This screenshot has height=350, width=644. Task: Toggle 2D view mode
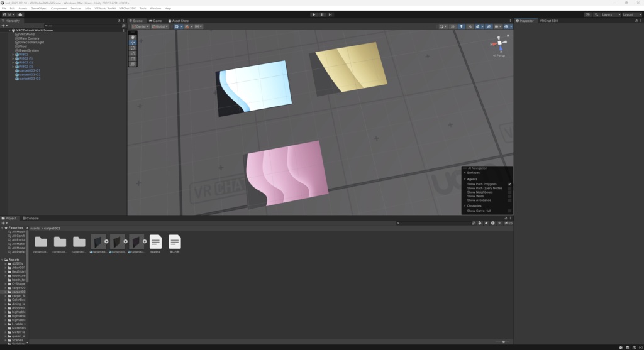pos(453,26)
